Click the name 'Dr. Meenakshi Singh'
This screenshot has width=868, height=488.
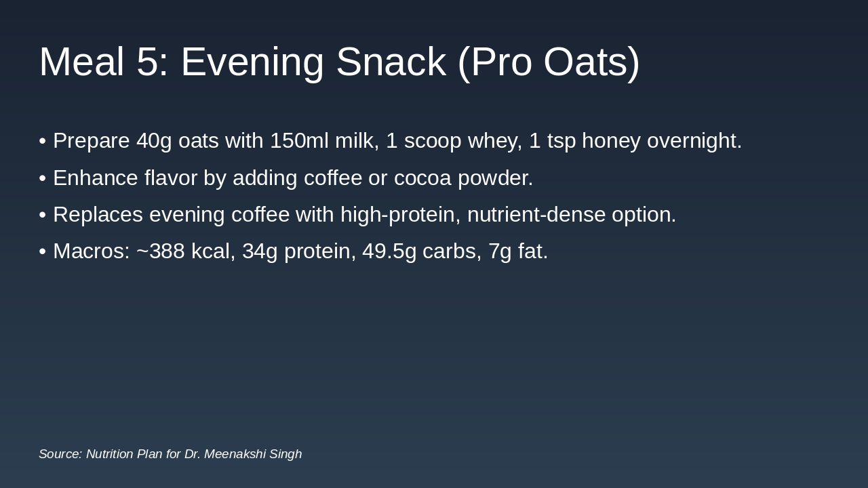click(243, 454)
